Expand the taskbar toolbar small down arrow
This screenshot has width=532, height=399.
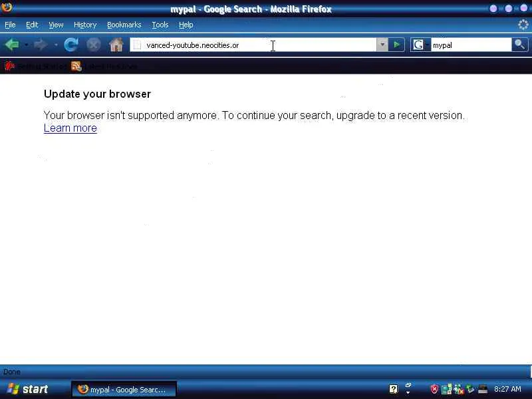pyautogui.click(x=408, y=392)
